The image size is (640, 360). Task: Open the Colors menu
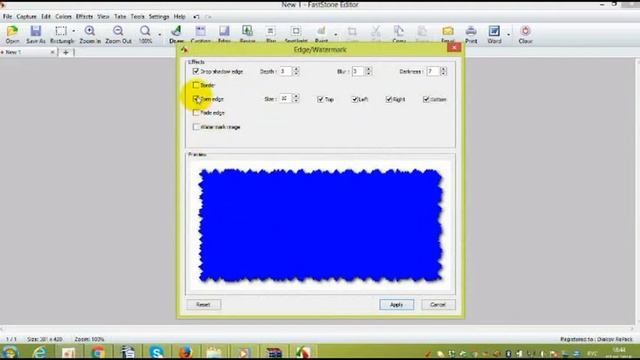click(63, 17)
